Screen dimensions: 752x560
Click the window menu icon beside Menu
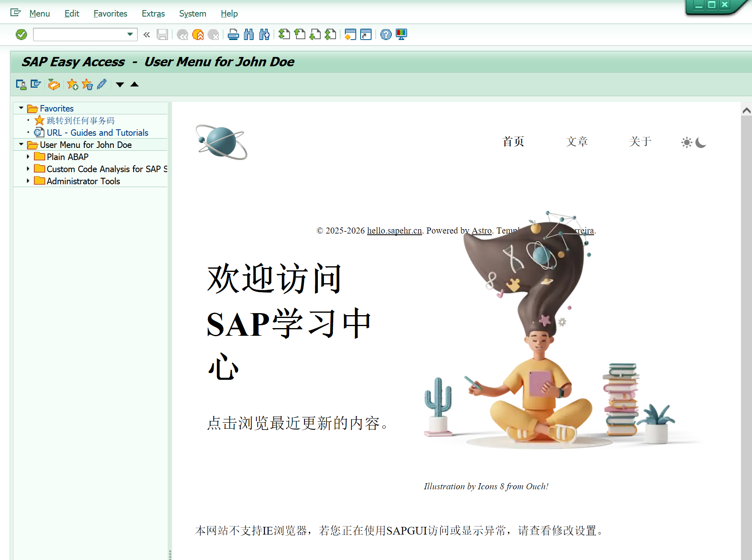pos(15,13)
